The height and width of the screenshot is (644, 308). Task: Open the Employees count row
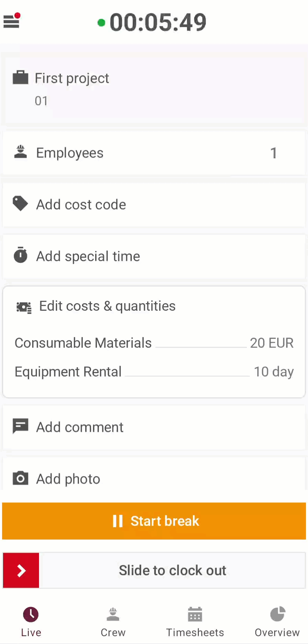(x=154, y=153)
